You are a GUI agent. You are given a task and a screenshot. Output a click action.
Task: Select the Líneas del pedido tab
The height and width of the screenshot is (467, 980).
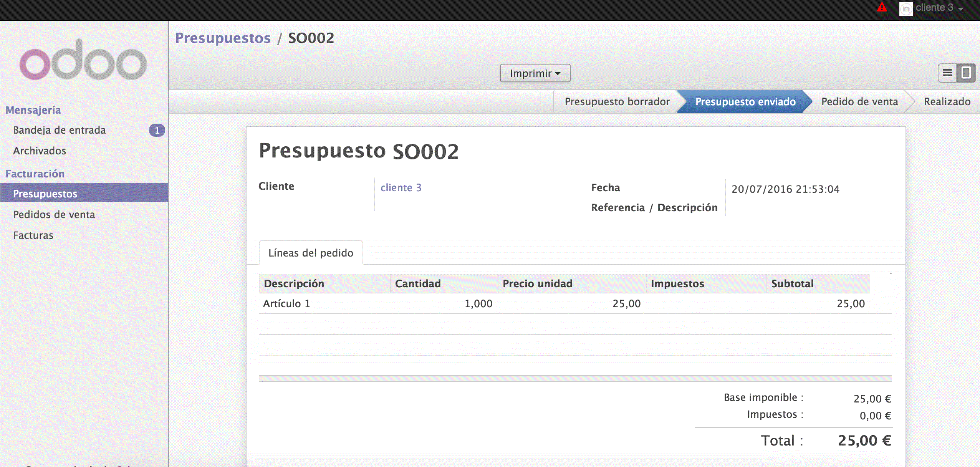coord(311,253)
